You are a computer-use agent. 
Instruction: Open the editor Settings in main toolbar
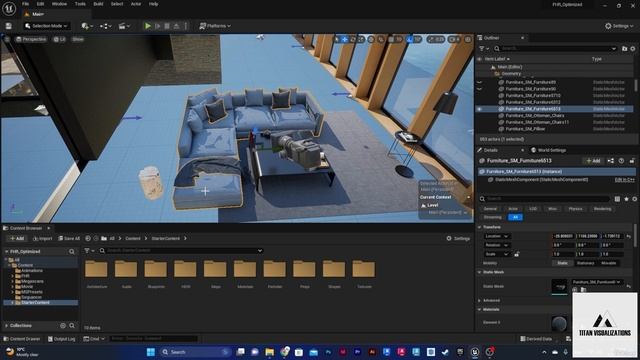click(619, 26)
